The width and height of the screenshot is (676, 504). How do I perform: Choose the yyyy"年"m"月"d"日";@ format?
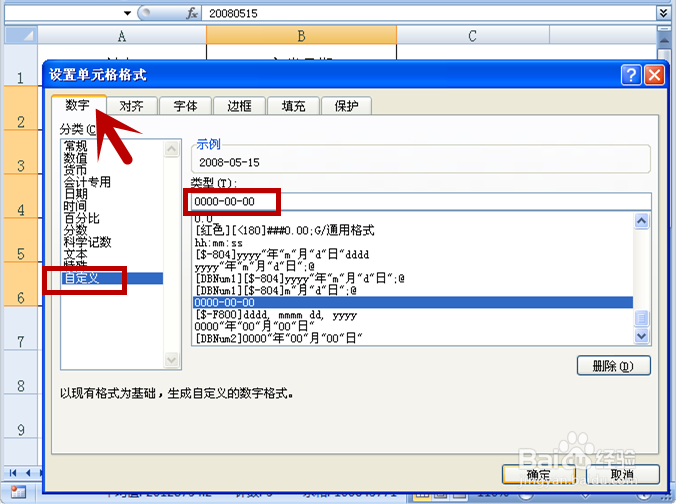coord(254,266)
